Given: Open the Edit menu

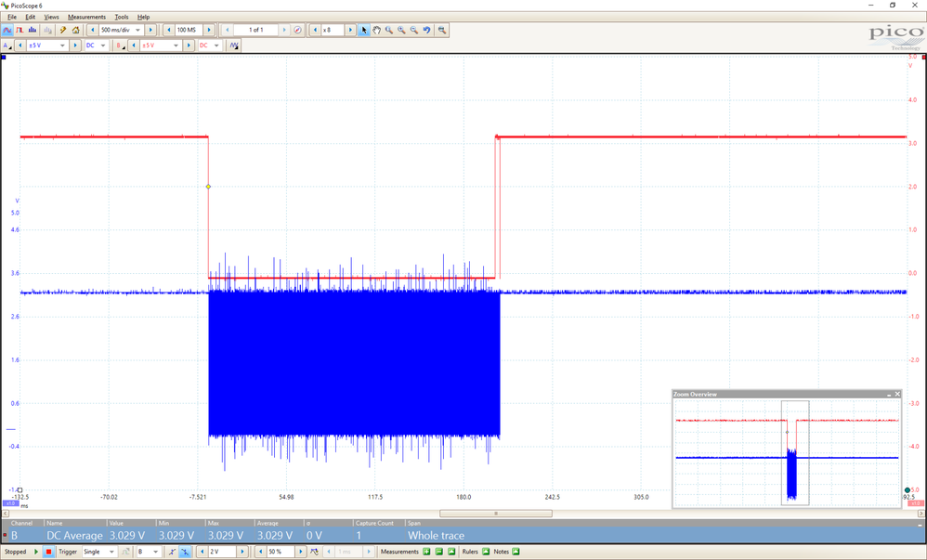Looking at the screenshot, I should point(30,17).
